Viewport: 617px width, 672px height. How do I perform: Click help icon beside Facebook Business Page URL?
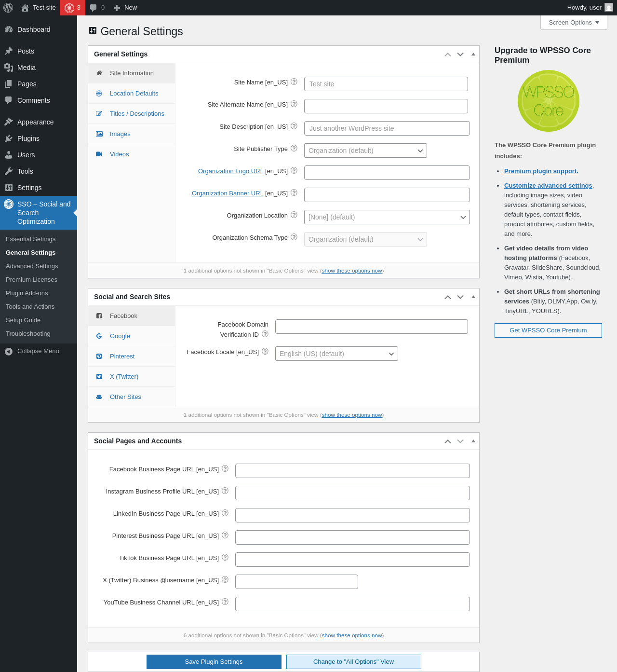225,469
